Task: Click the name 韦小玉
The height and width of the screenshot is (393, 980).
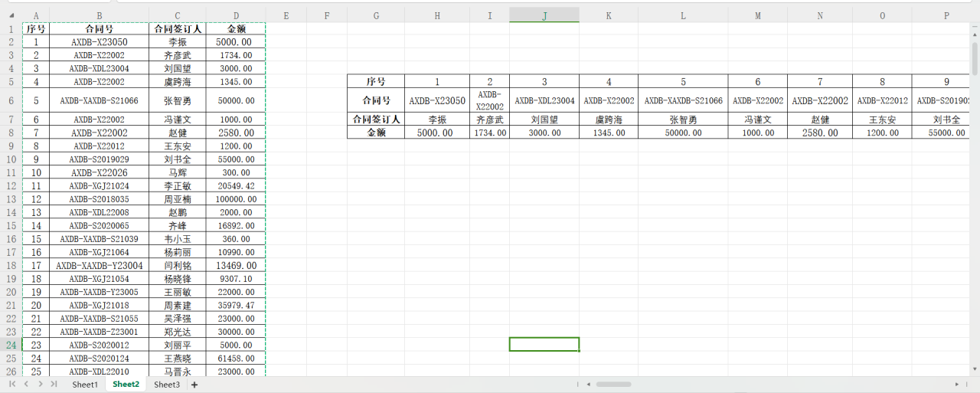Action: pyautogui.click(x=178, y=239)
